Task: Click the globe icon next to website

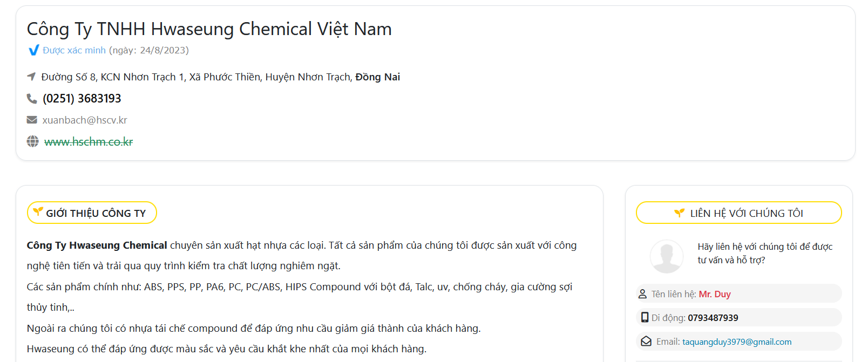Action: point(32,141)
